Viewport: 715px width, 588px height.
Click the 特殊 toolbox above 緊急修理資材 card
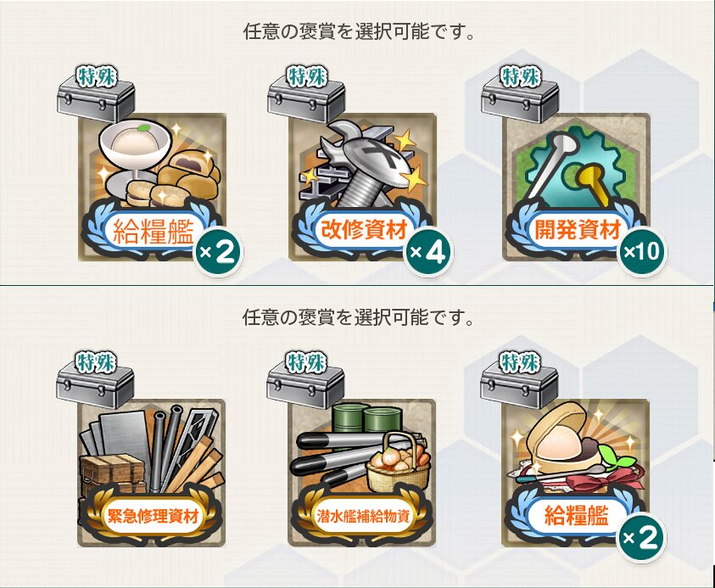(95, 380)
